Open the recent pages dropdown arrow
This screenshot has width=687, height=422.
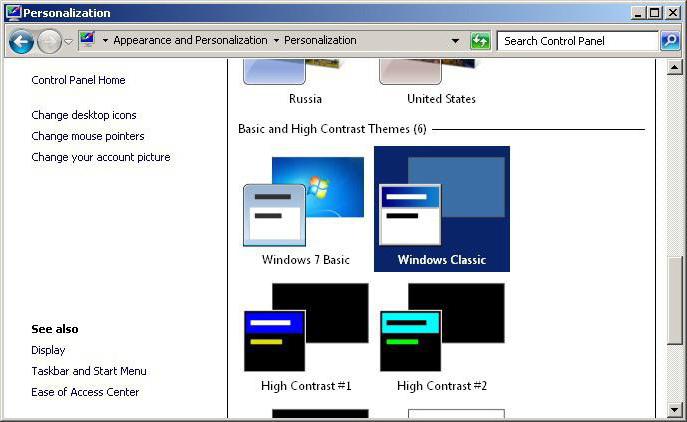pyautogui.click(x=68, y=42)
